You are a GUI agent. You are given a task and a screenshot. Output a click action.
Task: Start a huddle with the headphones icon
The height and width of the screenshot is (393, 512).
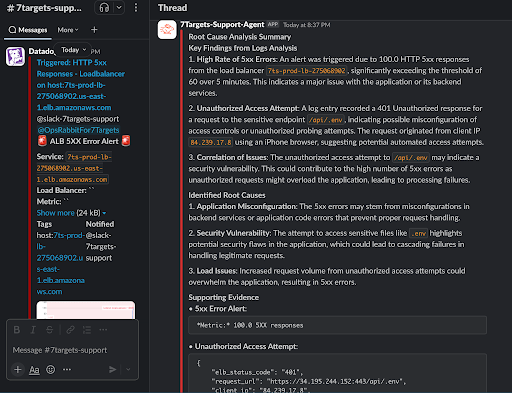[104, 8]
